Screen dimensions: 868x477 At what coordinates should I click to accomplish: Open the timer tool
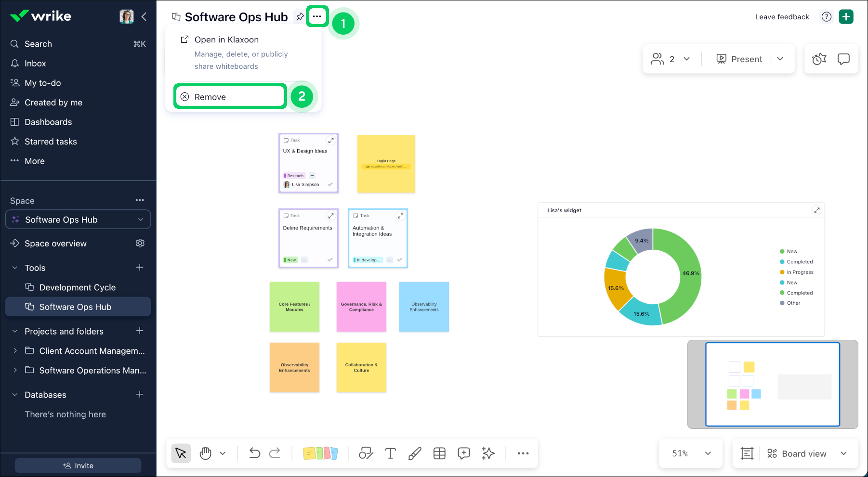tap(819, 59)
